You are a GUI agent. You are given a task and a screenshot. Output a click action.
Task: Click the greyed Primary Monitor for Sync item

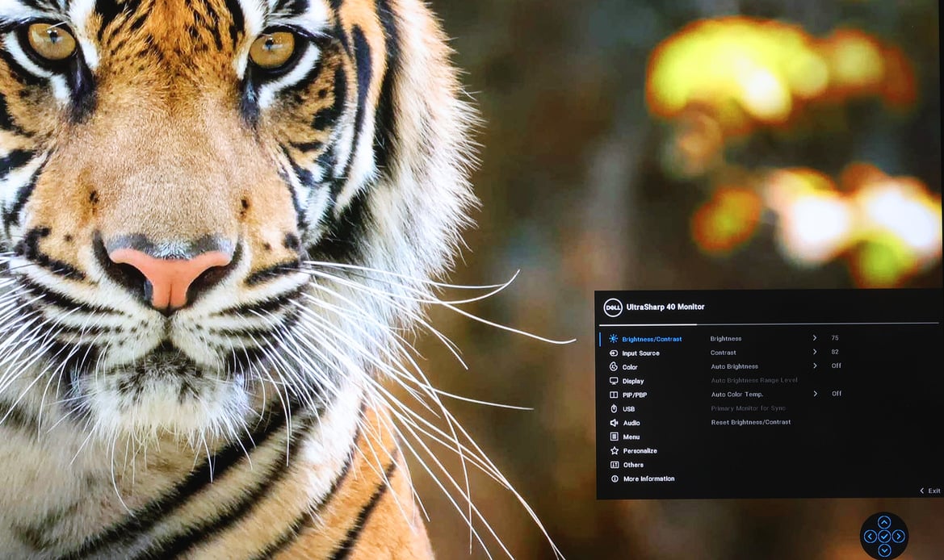[749, 408]
